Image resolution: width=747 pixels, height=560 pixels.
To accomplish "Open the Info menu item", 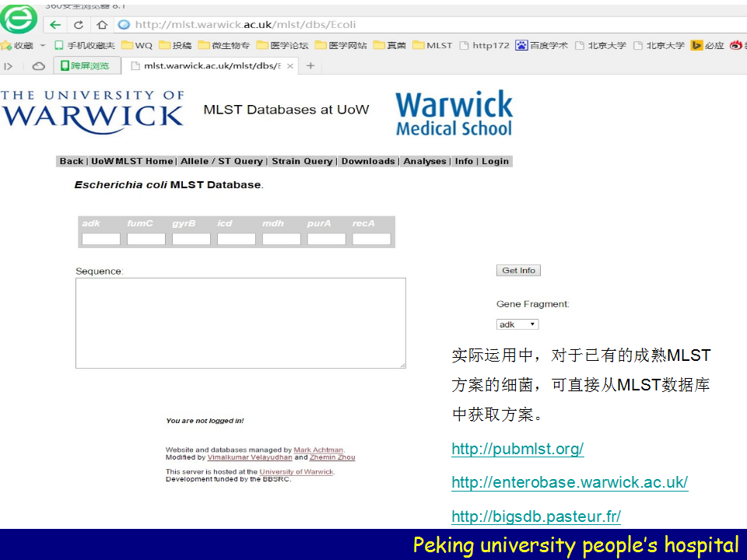I will point(464,162).
